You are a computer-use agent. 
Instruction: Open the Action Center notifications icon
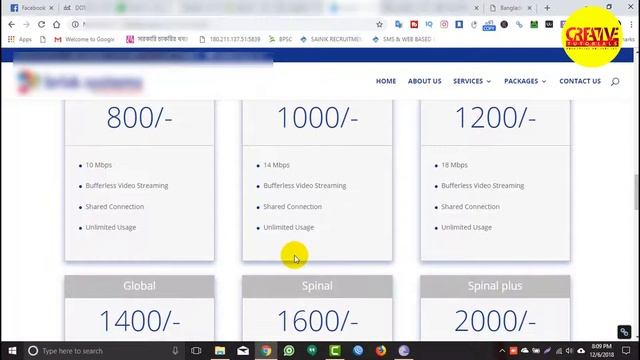[x=626, y=351]
